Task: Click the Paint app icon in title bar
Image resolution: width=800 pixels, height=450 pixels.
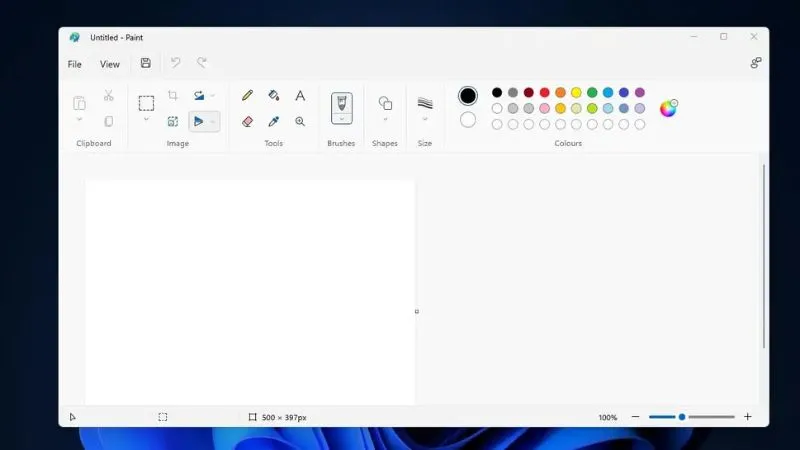Action: point(74,37)
